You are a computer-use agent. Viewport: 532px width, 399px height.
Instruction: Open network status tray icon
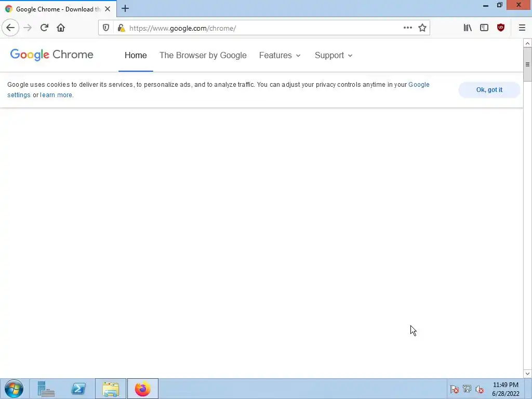click(467, 389)
